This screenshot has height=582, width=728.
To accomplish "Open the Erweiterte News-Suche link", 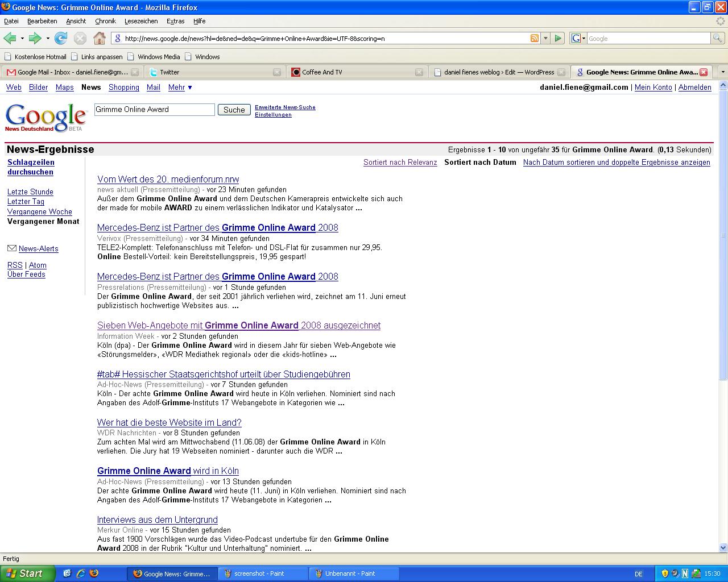I will point(285,107).
